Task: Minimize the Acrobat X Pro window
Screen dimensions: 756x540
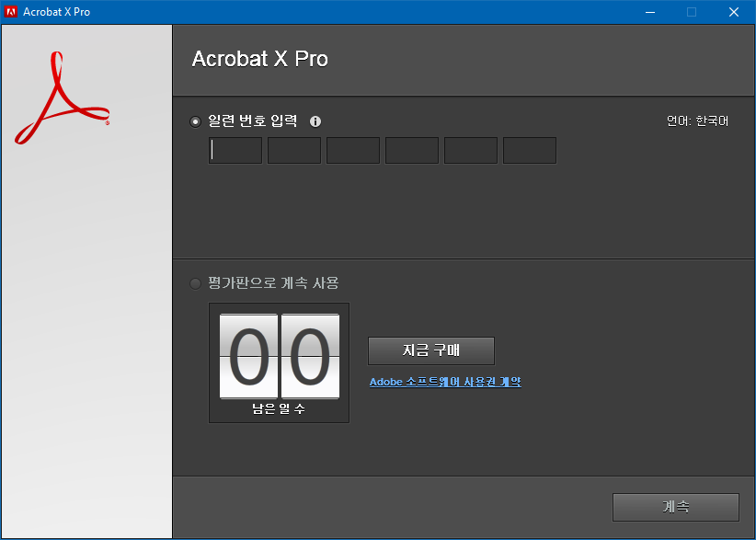Action: pyautogui.click(x=650, y=12)
